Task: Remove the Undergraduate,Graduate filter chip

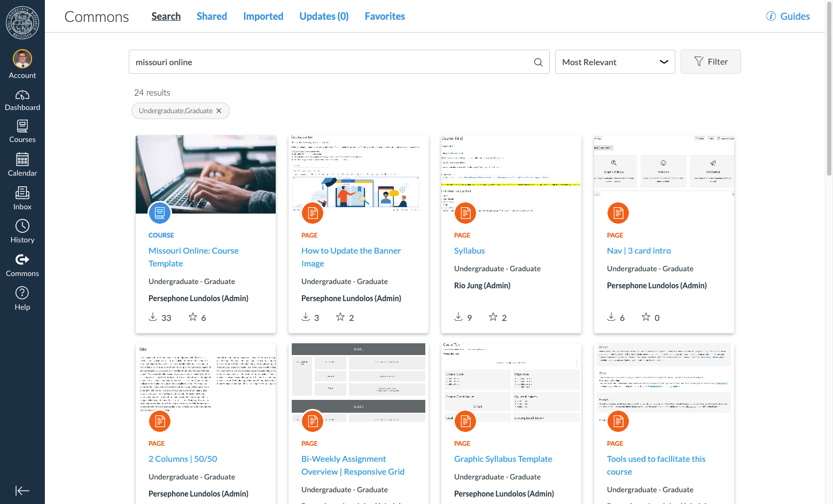Action: (219, 111)
